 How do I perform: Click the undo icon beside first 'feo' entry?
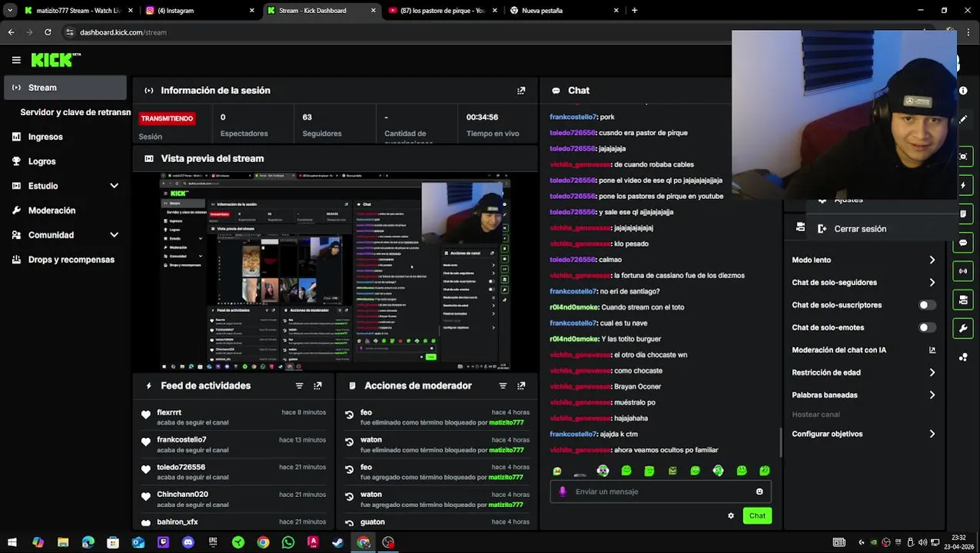pyautogui.click(x=349, y=415)
